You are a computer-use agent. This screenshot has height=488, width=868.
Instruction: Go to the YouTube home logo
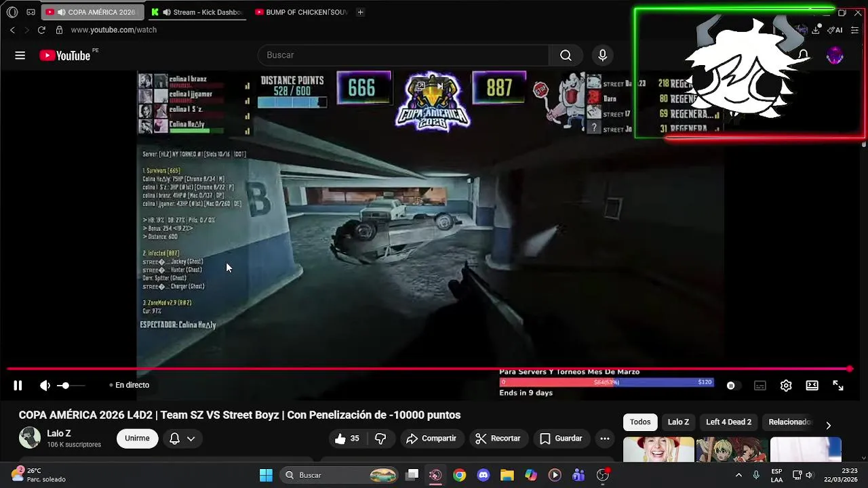[65, 56]
